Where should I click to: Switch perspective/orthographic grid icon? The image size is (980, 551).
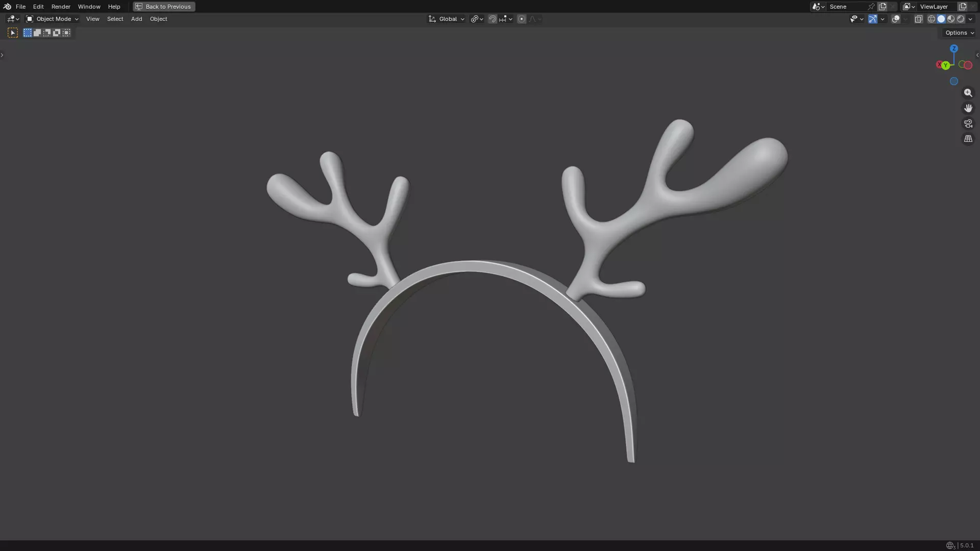point(968,139)
